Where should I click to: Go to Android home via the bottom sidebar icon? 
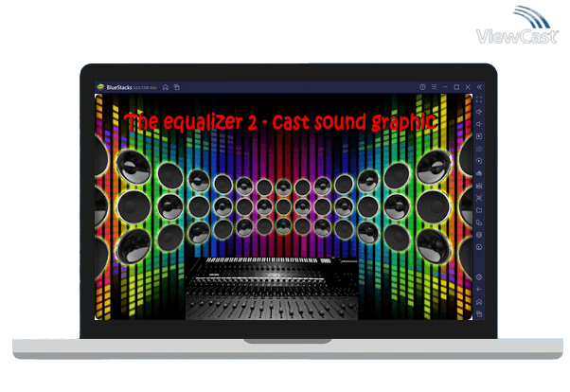tap(479, 302)
